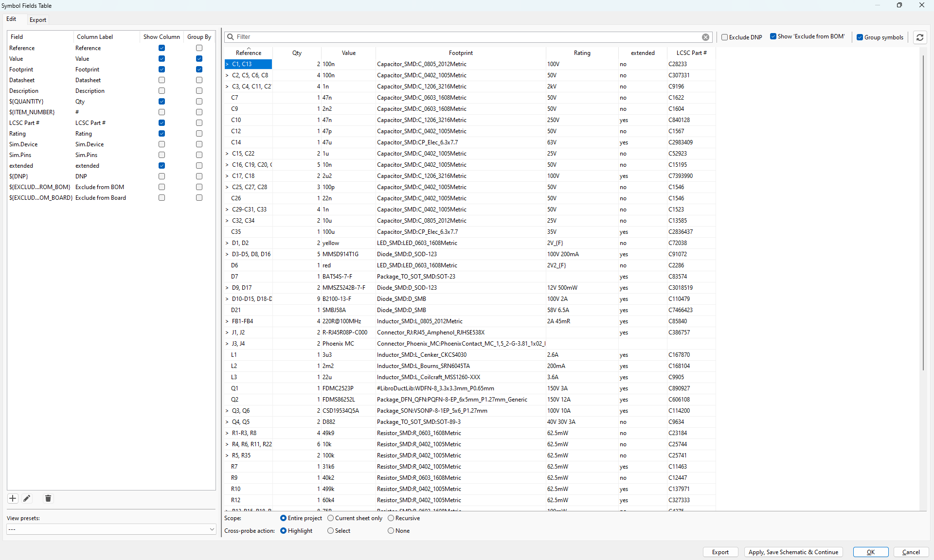
Task: Select Current sheet only scope
Action: pyautogui.click(x=330, y=518)
